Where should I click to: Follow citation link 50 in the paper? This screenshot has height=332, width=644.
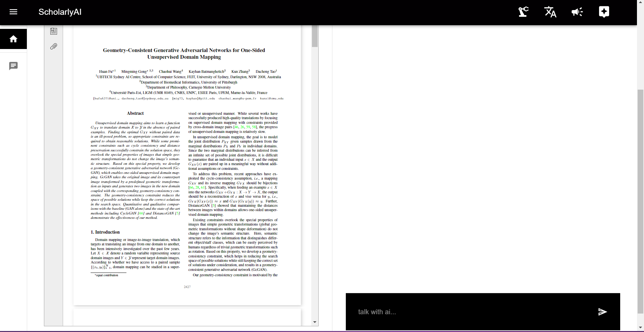pyautogui.click(x=248, y=127)
